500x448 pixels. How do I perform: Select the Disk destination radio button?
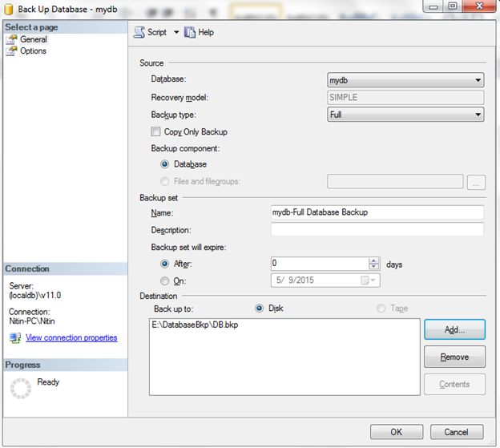260,309
